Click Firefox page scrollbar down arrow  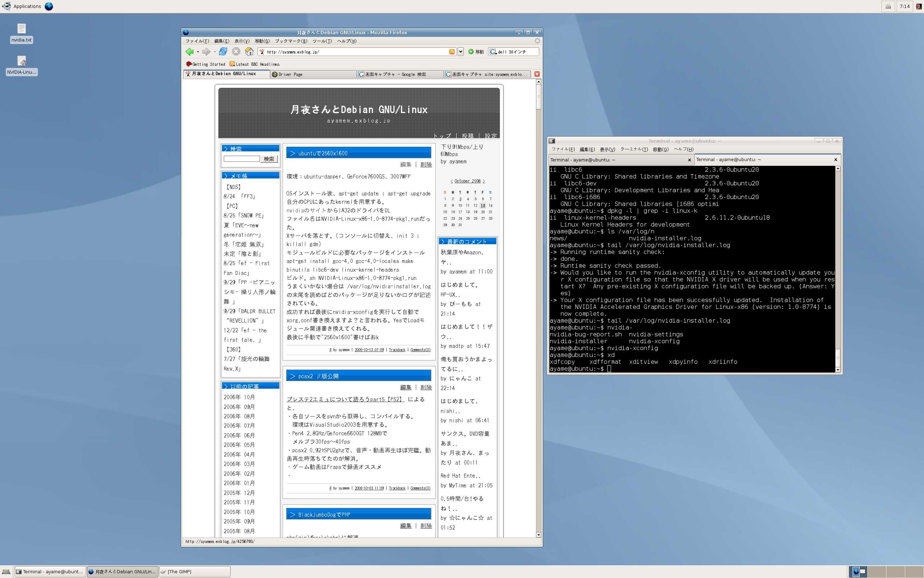[x=539, y=535]
